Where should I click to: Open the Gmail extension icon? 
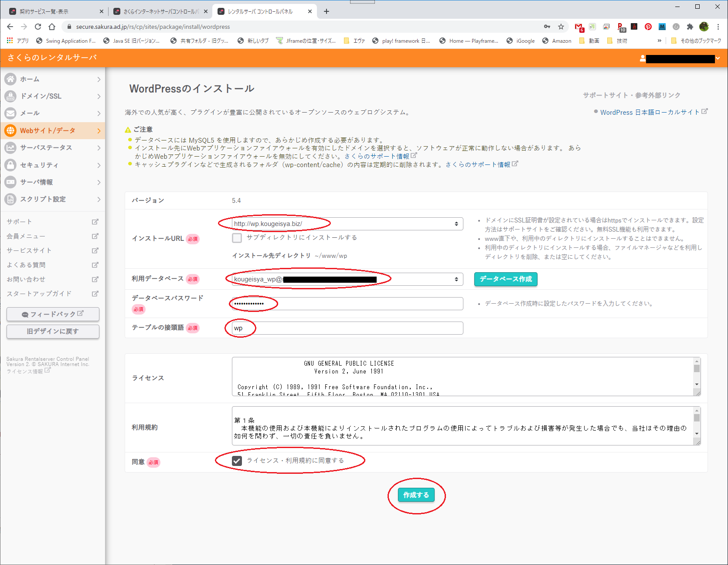coord(579,27)
